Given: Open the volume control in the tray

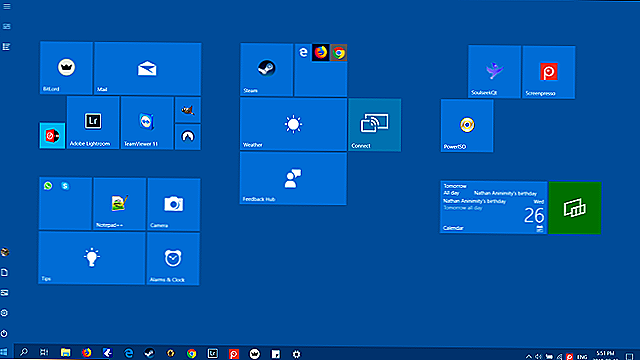Looking at the screenshot, I should click(x=538, y=357).
